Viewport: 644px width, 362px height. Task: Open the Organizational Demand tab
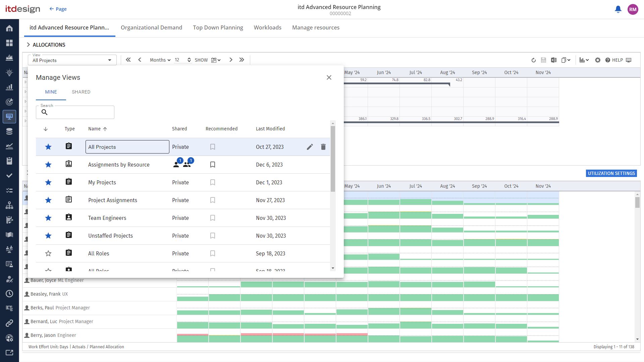pos(151,27)
